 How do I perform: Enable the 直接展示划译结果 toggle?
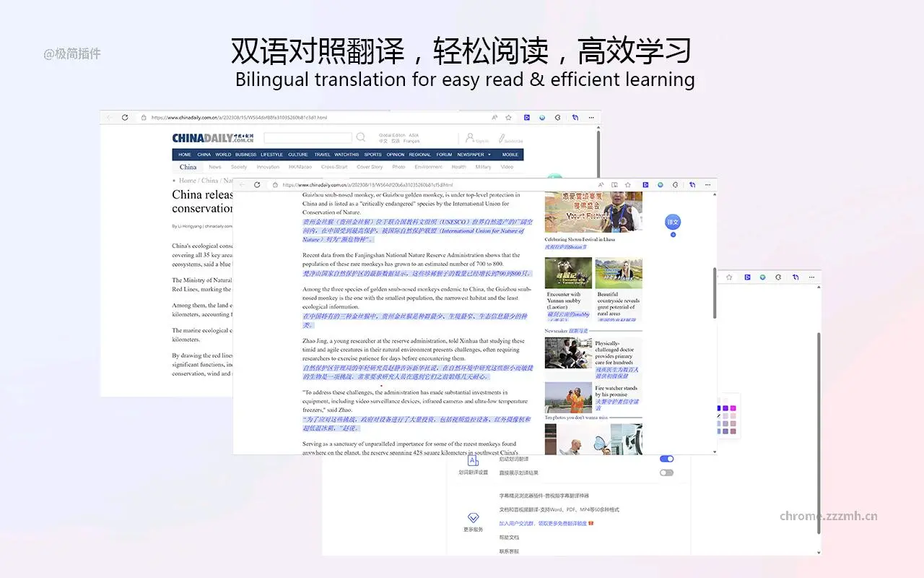pos(666,472)
